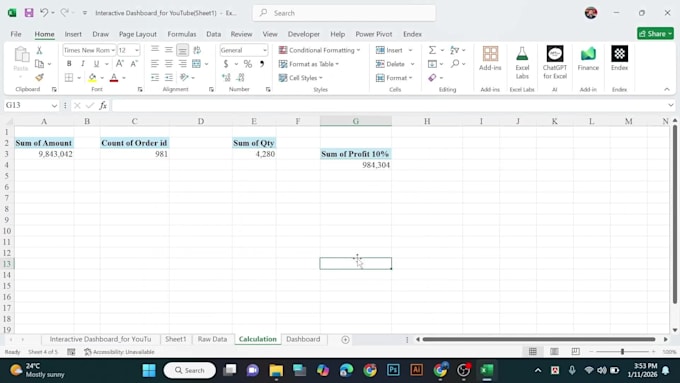Open the Power Pivot tab
This screenshot has width=680, height=383.
373,34
